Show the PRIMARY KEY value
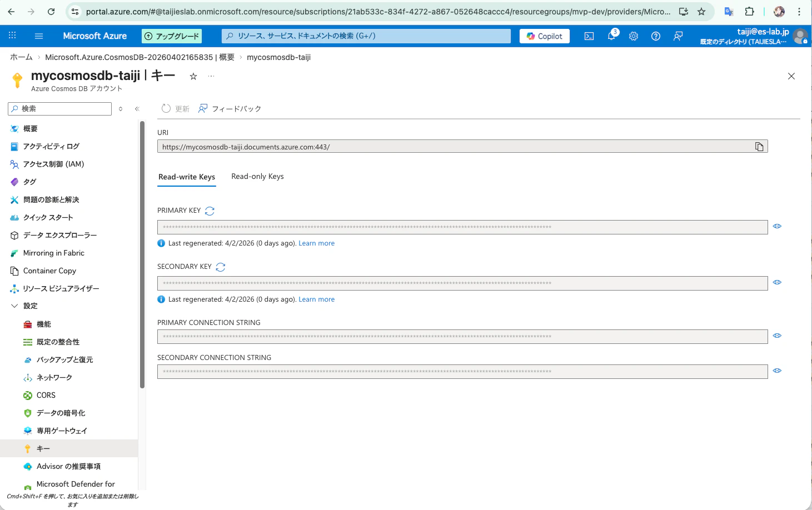The height and width of the screenshot is (510, 812). point(777,226)
